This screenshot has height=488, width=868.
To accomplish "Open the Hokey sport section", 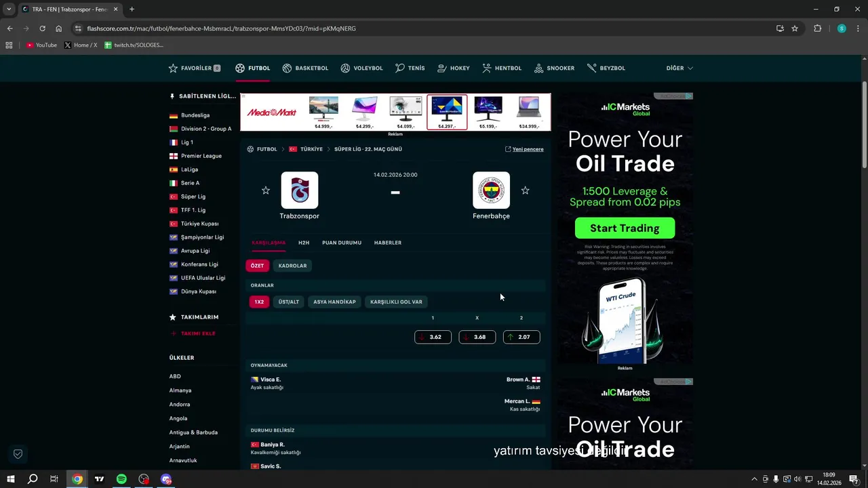I will [454, 68].
